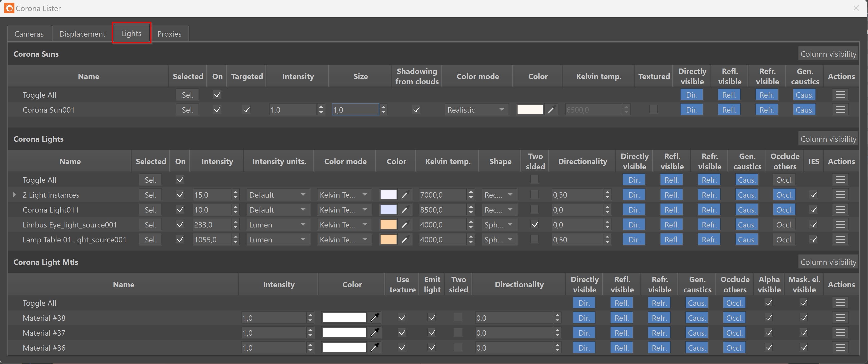Close the Corona Lister window
The image size is (868, 364).
(856, 8)
